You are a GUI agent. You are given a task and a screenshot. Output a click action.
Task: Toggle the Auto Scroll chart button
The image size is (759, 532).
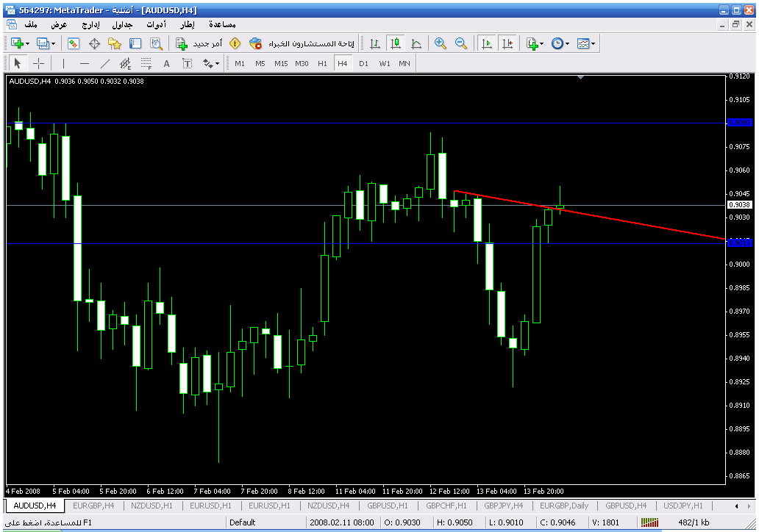click(486, 44)
